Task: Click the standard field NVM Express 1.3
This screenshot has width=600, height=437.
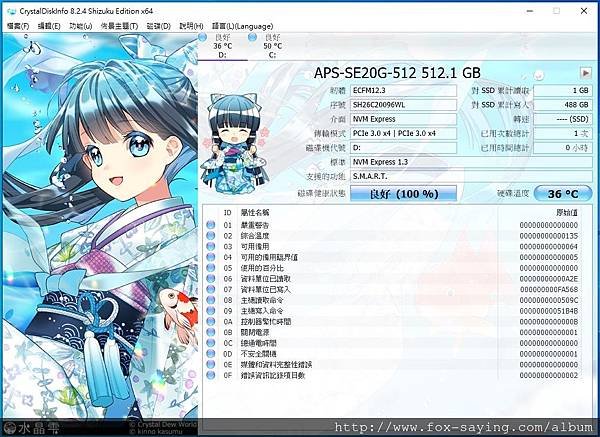Action: 471,162
